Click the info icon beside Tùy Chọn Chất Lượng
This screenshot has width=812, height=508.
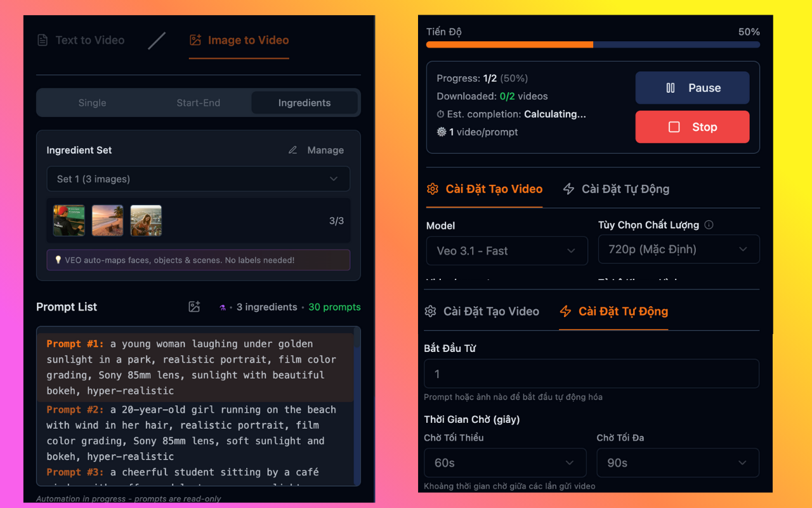[709, 225]
